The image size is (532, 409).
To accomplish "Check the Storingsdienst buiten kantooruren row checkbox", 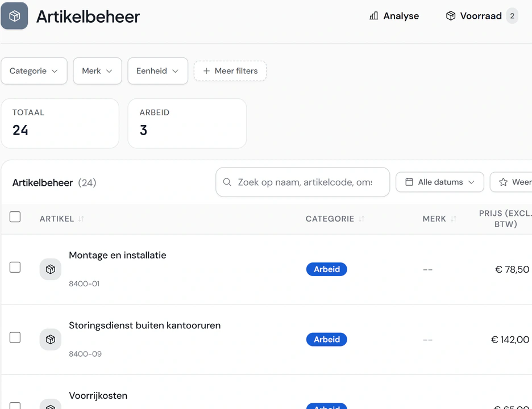I will [x=15, y=337].
